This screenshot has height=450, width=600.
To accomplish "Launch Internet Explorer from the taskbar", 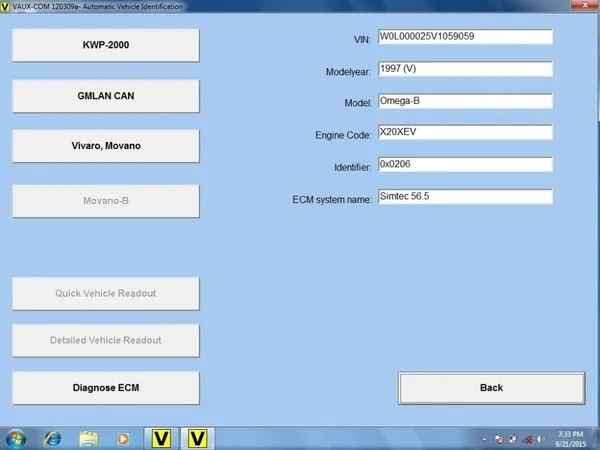I will [x=53, y=437].
